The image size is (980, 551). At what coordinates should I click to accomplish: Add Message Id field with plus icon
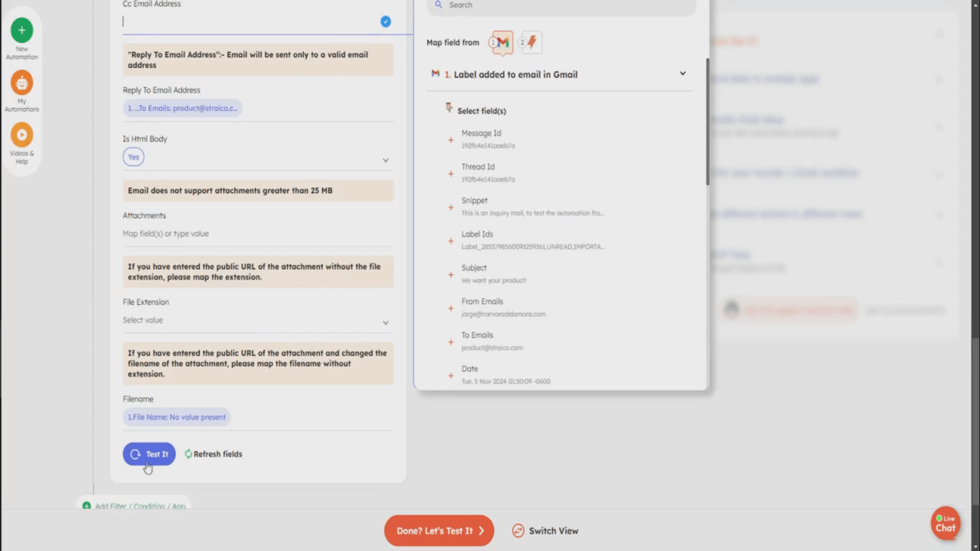coord(451,140)
